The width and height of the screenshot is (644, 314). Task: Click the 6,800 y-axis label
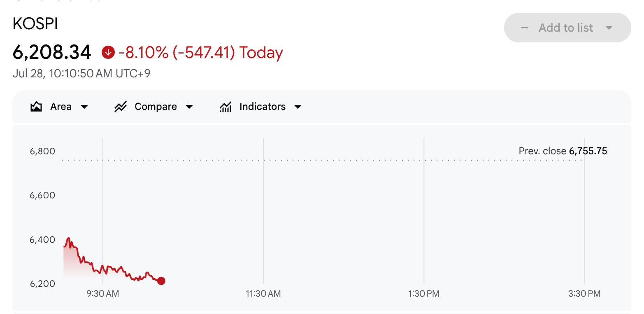pos(42,151)
